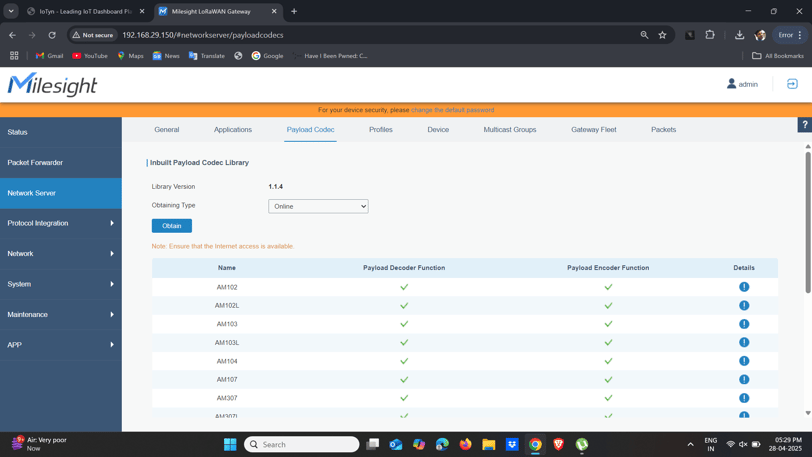Screen dimensions: 812x457
Task: Open details icon for AM103L
Action: point(744,342)
